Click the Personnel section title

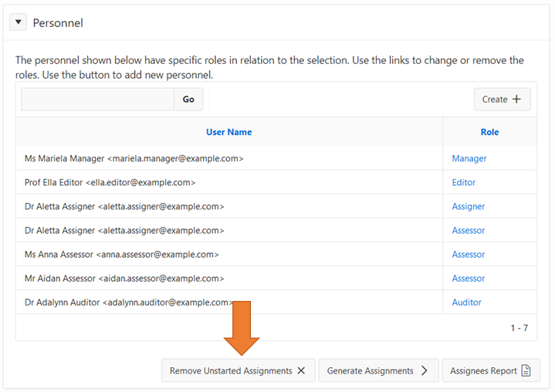click(x=58, y=23)
